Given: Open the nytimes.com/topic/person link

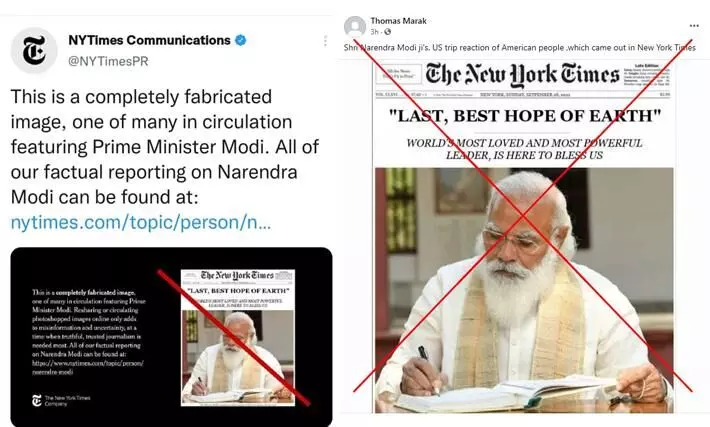Looking at the screenshot, I should pyautogui.click(x=141, y=222).
